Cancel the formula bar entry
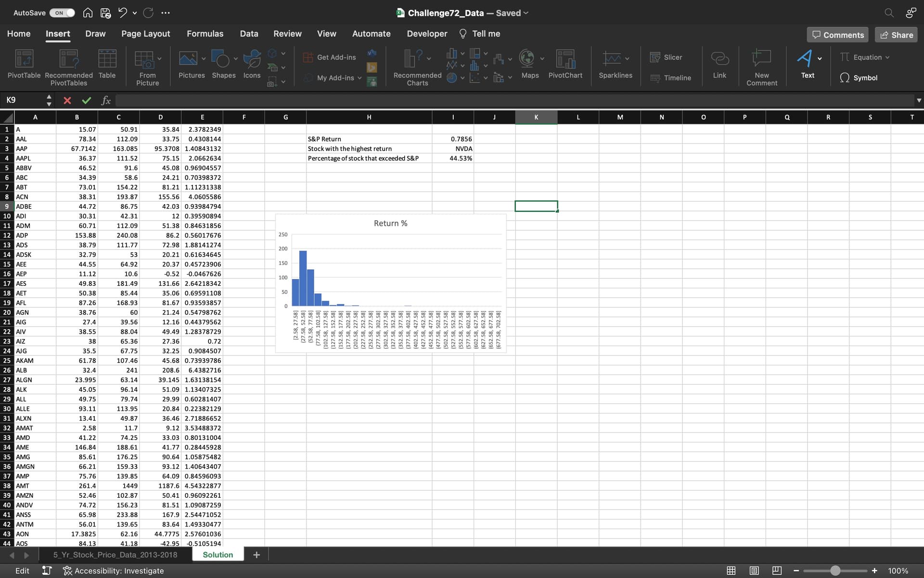This screenshot has width=924, height=578. [67, 100]
